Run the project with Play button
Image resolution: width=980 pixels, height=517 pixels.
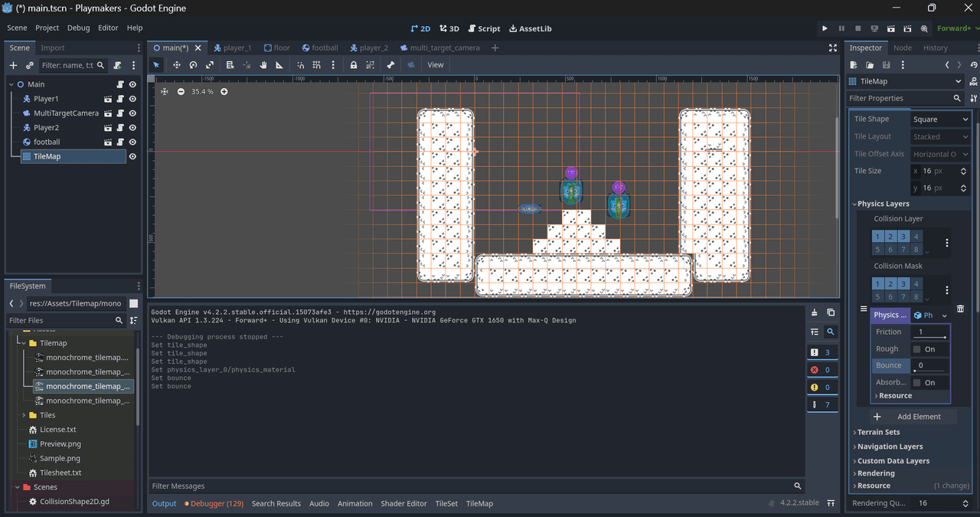click(825, 28)
